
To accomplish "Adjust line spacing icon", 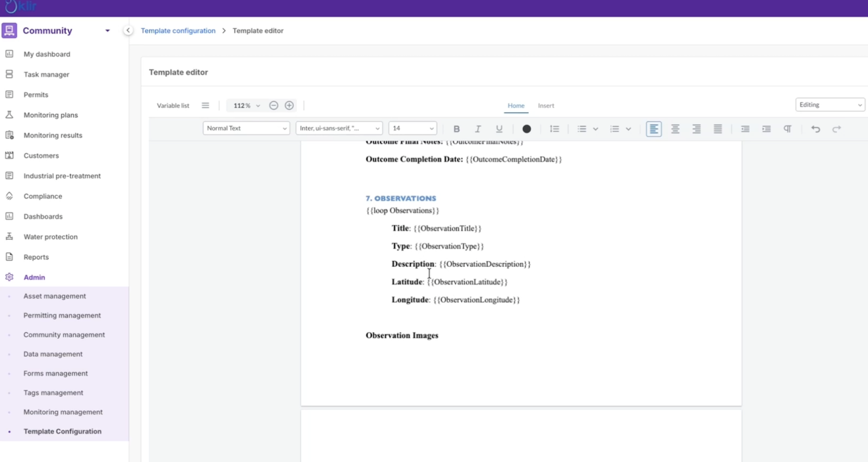I will tap(554, 129).
